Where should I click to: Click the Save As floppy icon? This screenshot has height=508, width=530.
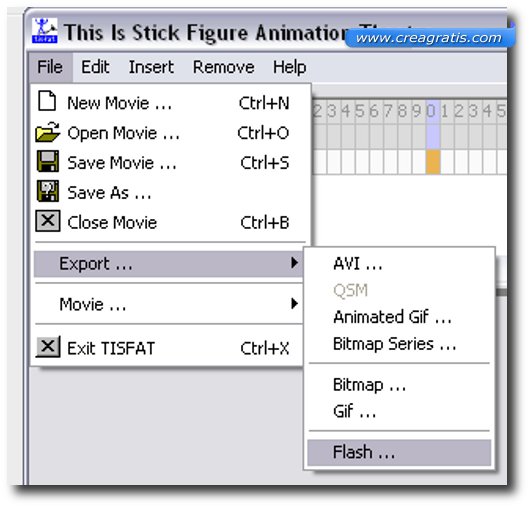[x=47, y=191]
